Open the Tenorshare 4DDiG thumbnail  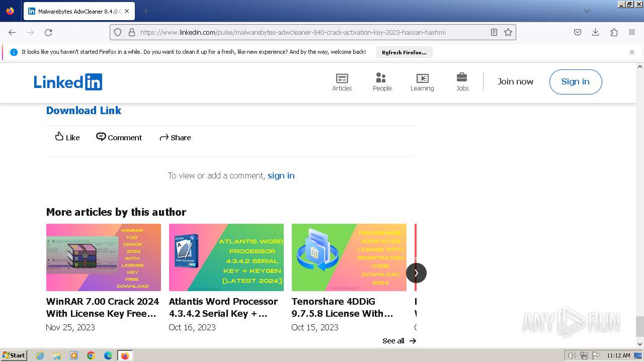[x=349, y=257]
